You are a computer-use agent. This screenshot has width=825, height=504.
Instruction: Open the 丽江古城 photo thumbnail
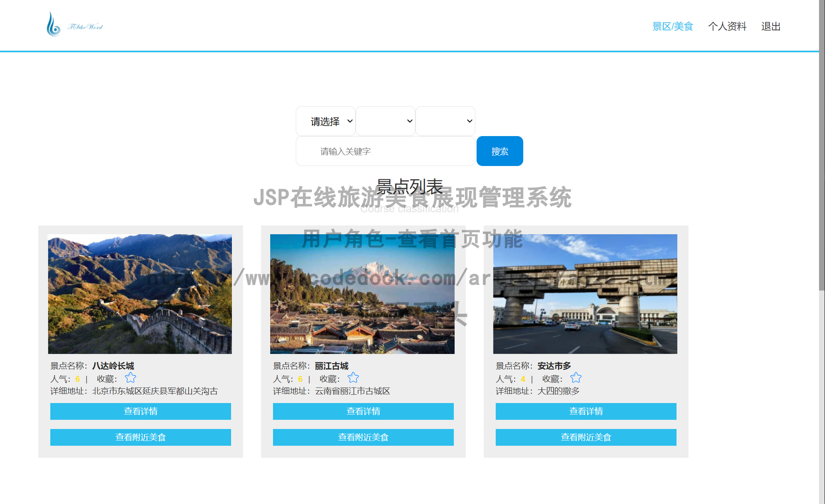click(362, 294)
